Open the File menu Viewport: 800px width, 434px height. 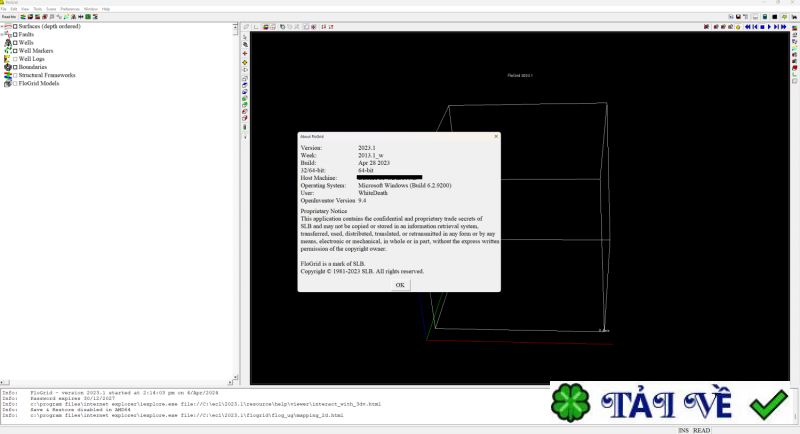coord(4,8)
